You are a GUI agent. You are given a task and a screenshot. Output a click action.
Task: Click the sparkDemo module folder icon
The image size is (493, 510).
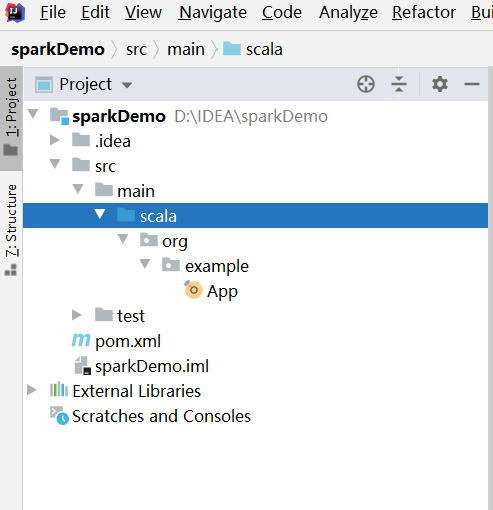[x=59, y=116]
